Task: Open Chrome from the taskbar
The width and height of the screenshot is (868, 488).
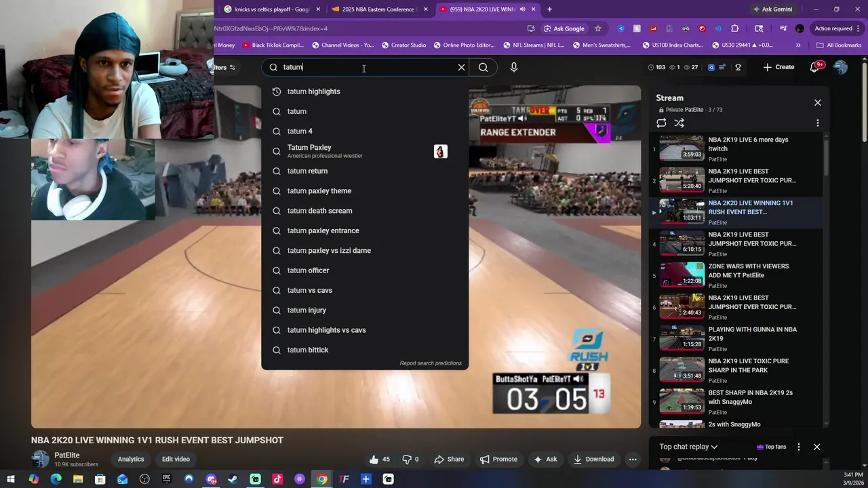Action: coord(321,479)
